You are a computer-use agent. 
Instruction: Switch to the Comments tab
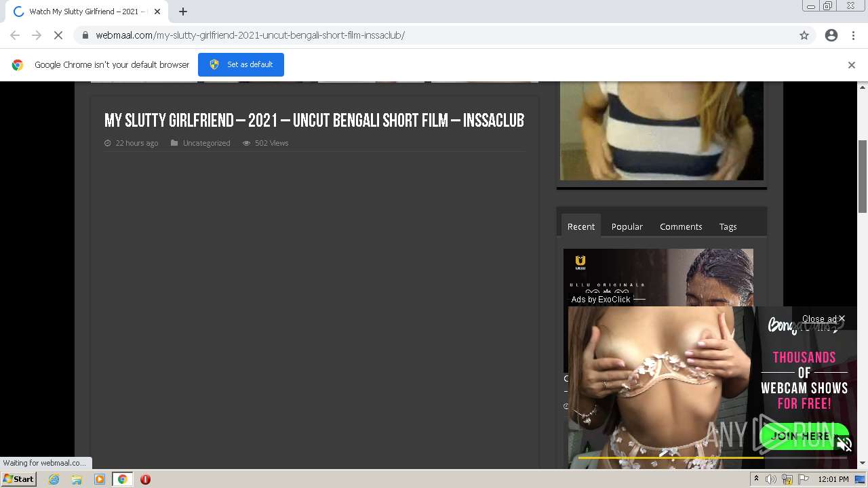coord(681,226)
